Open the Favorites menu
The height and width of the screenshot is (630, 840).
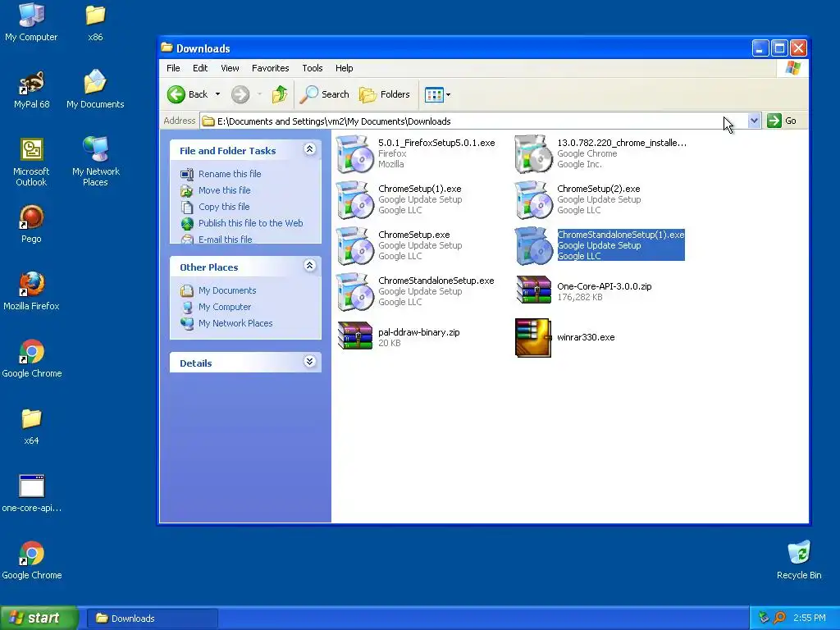[270, 68]
